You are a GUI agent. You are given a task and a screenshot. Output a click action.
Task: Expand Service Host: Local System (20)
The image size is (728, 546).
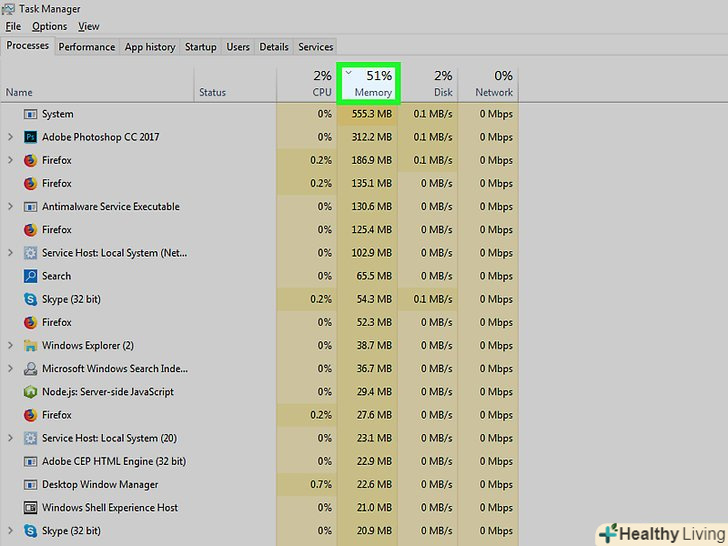(10, 438)
